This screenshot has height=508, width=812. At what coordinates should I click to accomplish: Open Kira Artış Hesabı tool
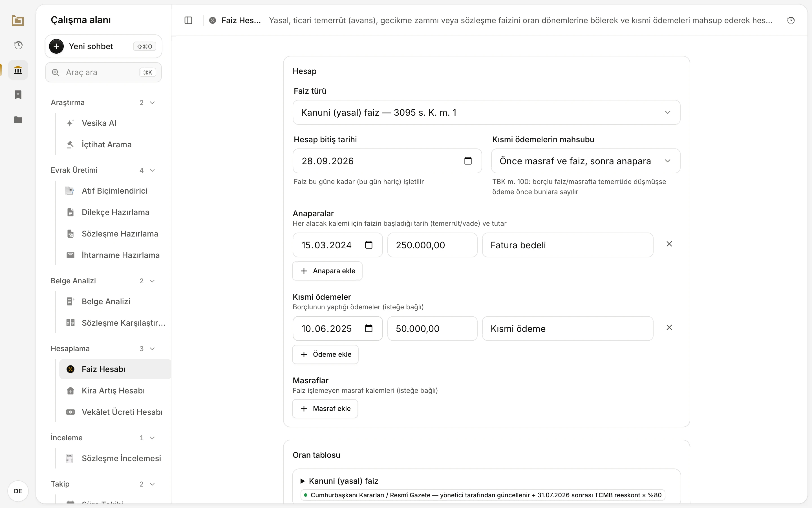point(115,391)
